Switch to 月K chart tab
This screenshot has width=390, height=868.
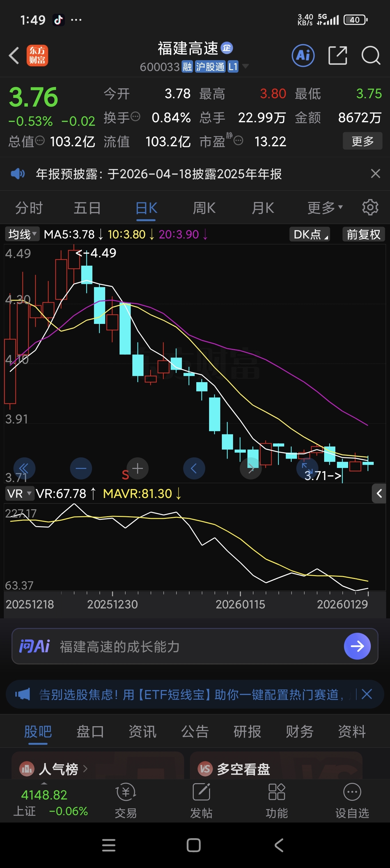[x=263, y=208]
